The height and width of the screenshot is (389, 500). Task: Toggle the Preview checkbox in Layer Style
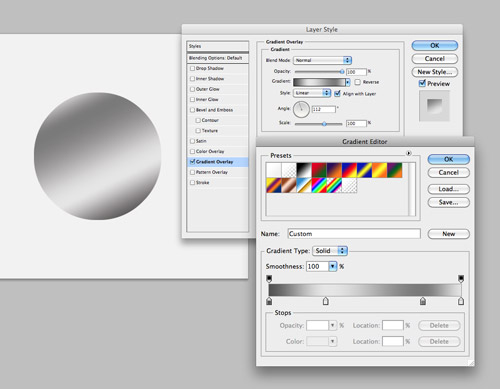coord(422,83)
